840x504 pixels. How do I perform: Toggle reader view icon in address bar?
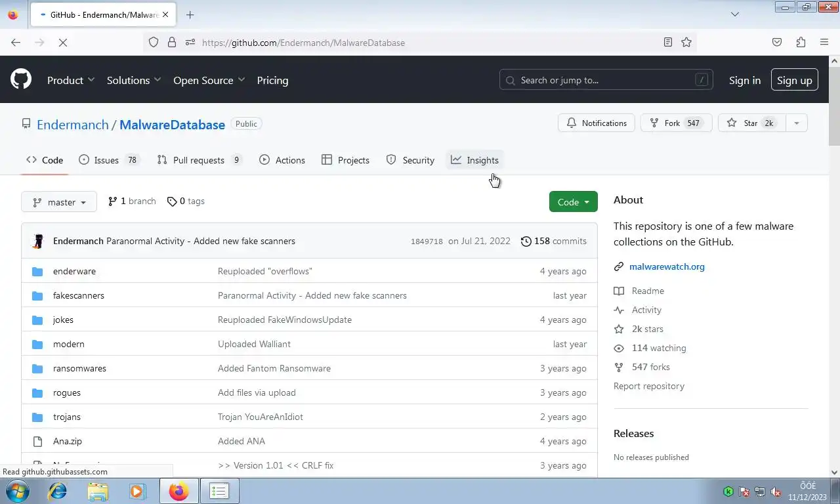(668, 42)
